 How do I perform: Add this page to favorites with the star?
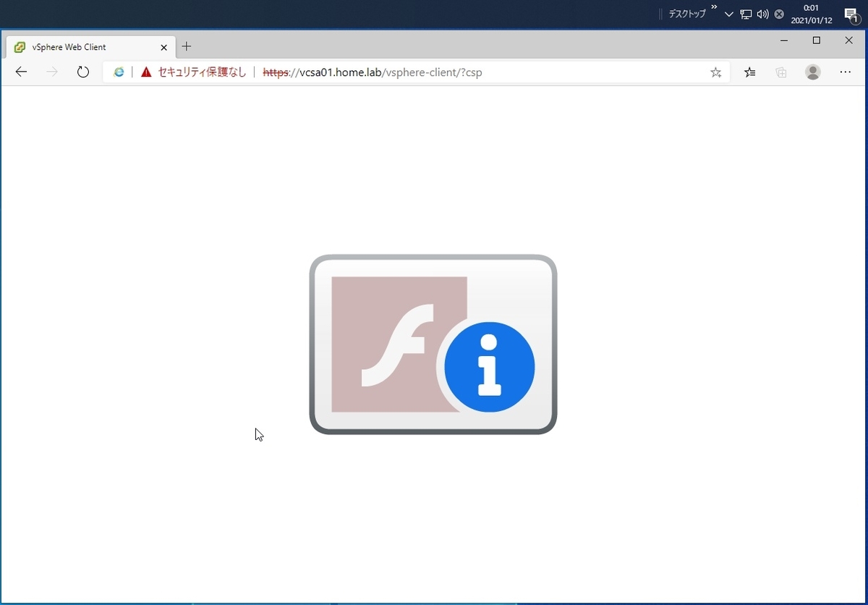coord(716,72)
